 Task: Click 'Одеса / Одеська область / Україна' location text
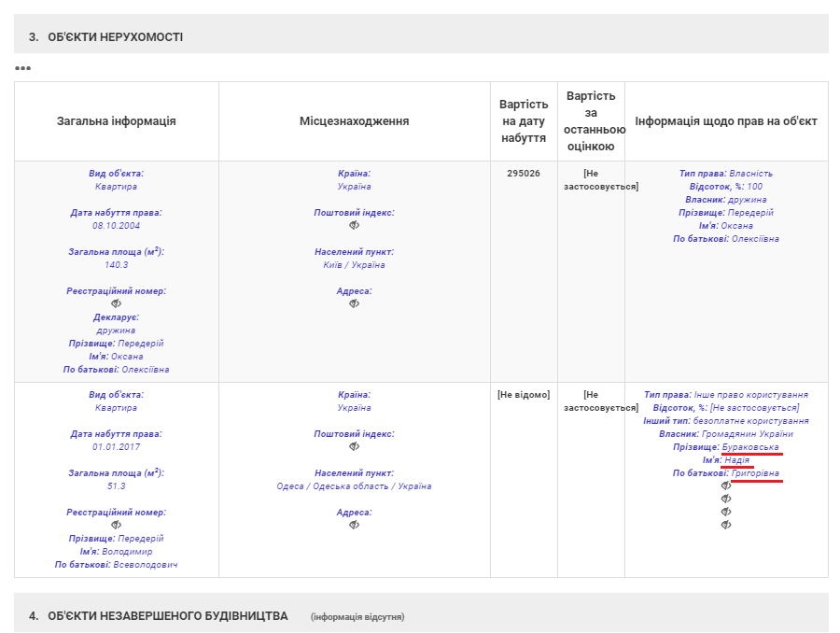[354, 486]
